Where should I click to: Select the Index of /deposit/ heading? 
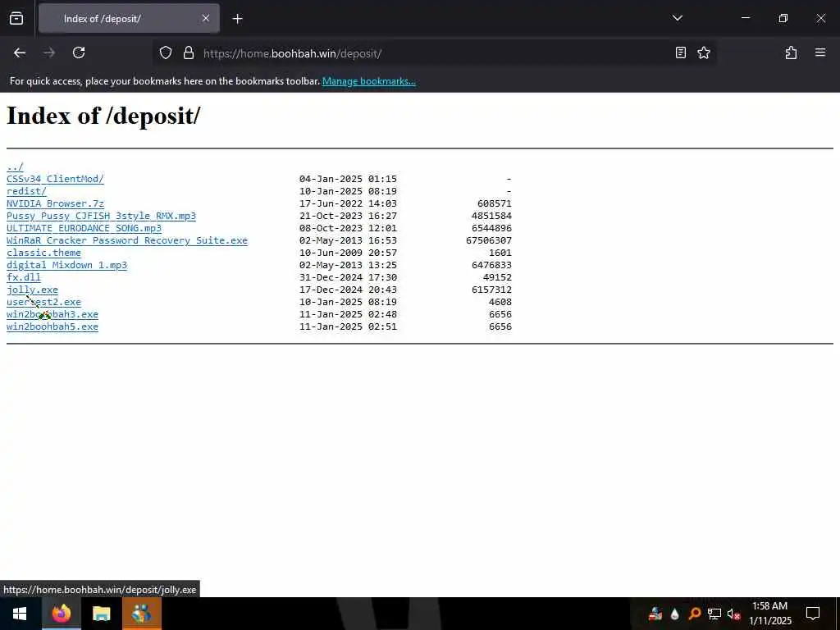[103, 115]
